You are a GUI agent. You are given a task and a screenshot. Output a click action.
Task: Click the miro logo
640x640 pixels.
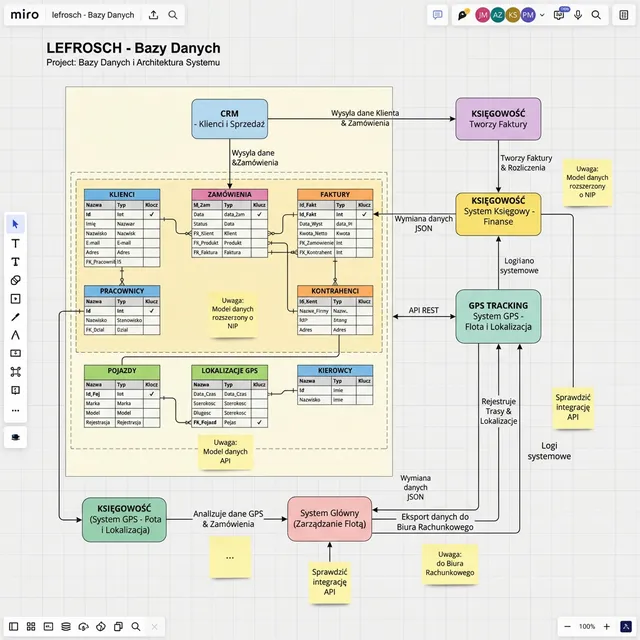[x=24, y=15]
